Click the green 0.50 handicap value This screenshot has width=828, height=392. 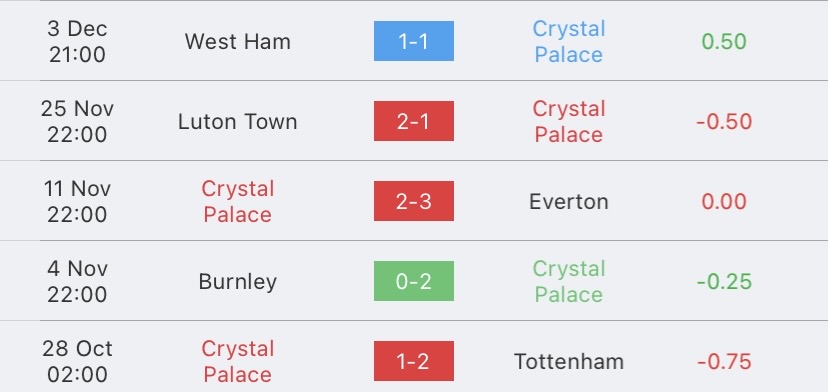tap(724, 42)
